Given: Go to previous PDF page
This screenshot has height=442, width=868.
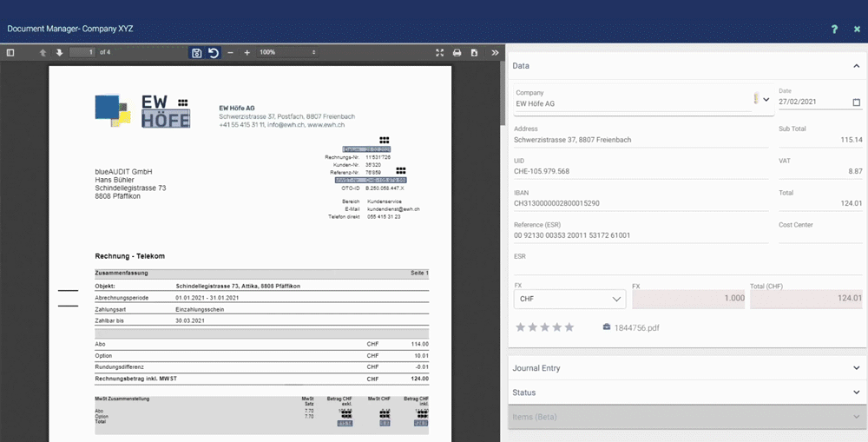Looking at the screenshot, I should point(43,53).
